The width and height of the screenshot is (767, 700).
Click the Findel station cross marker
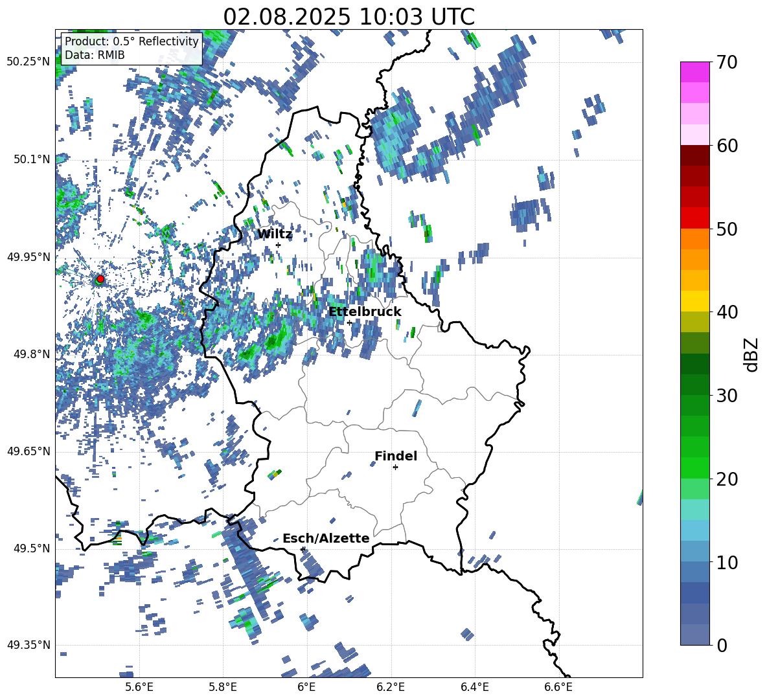point(395,468)
